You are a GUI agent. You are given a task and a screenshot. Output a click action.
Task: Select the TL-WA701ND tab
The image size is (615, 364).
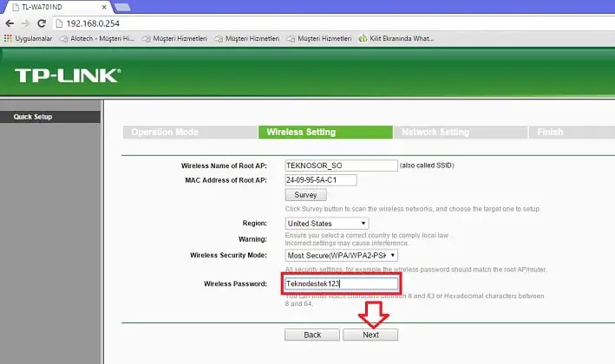point(59,7)
